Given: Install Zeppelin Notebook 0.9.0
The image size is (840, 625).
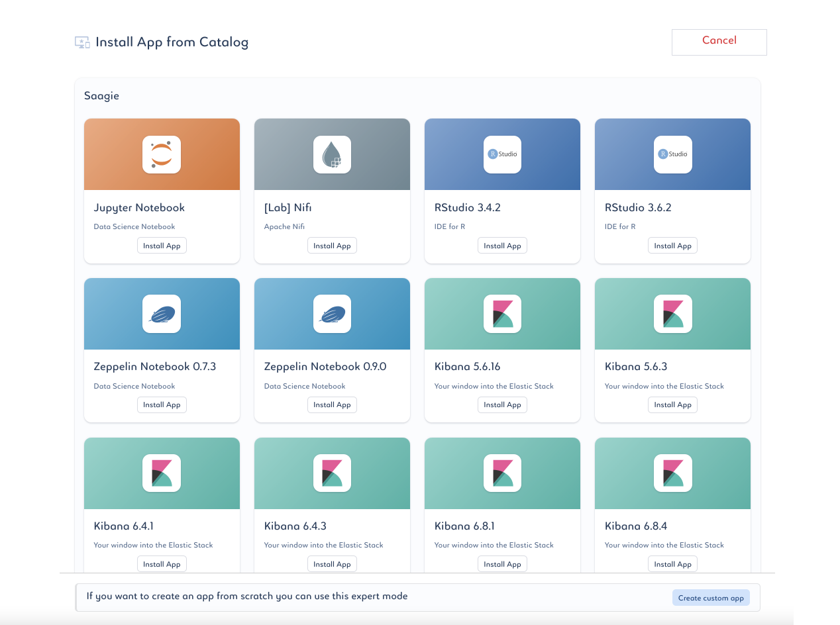Looking at the screenshot, I should (x=332, y=405).
